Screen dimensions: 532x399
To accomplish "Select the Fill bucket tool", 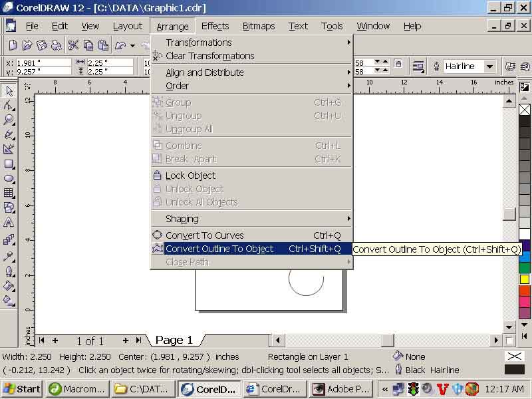I will 9,286.
